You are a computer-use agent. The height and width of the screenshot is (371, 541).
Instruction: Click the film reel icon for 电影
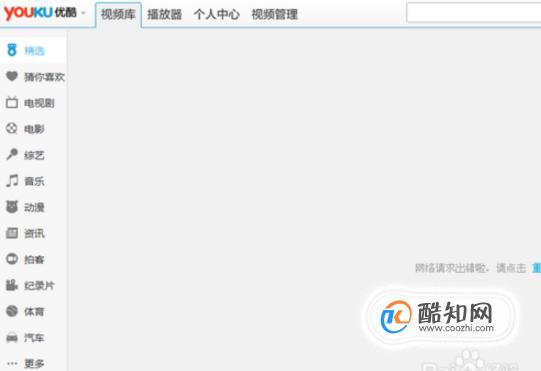[12, 128]
